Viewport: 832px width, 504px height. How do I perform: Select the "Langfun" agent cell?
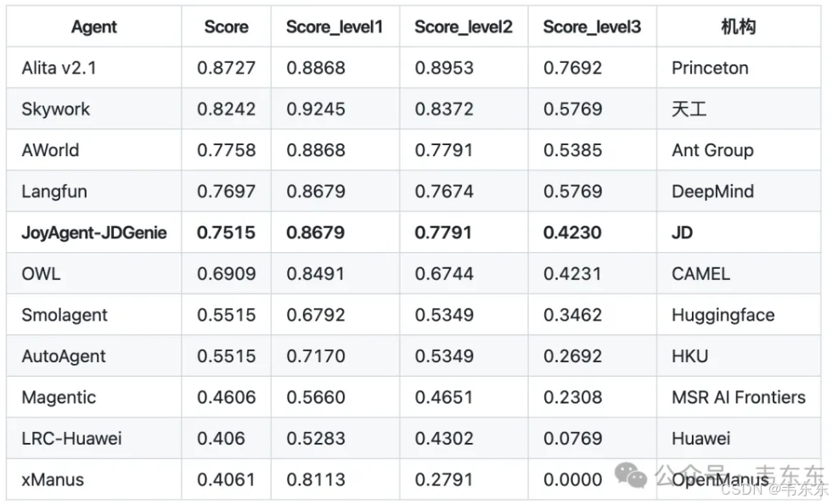coord(54,192)
